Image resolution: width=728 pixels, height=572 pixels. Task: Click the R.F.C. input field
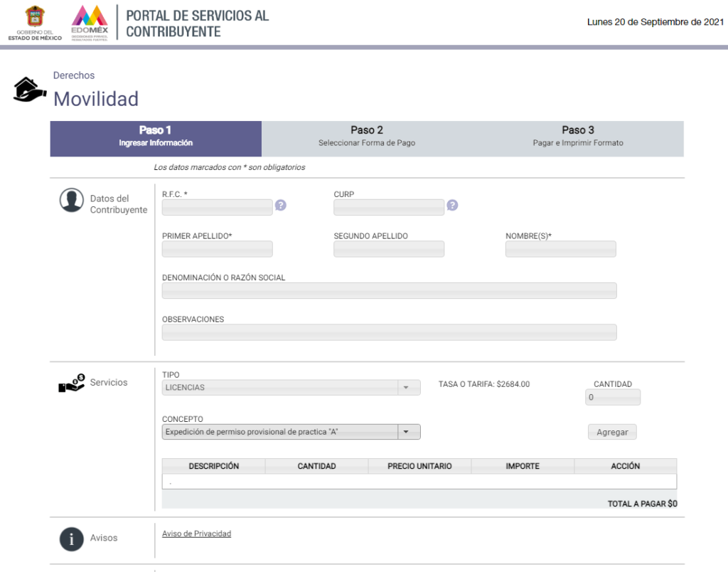point(218,207)
